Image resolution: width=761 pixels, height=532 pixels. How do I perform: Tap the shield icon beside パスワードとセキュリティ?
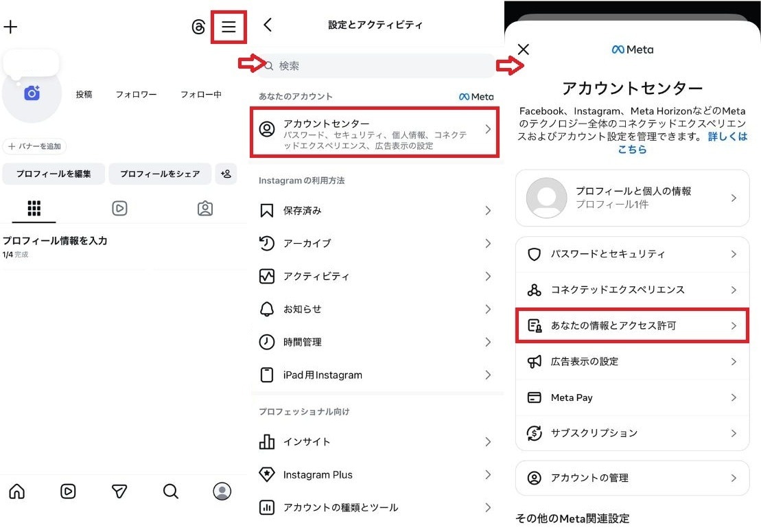[x=534, y=254]
